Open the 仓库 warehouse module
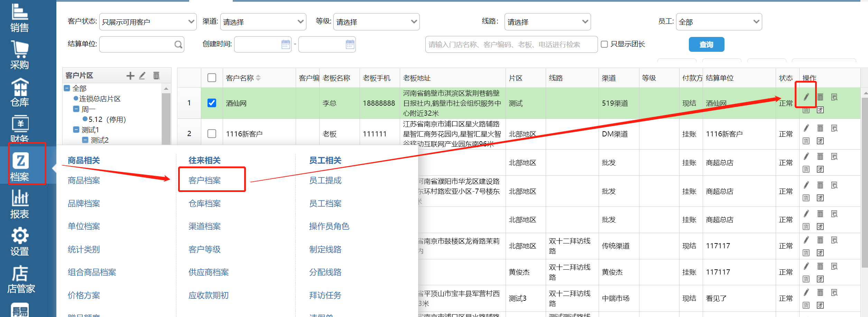The height and width of the screenshot is (317, 868). click(19, 93)
